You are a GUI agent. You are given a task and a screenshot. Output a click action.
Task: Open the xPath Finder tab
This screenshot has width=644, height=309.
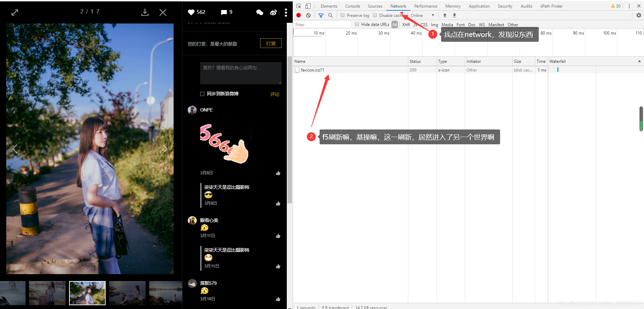click(551, 6)
